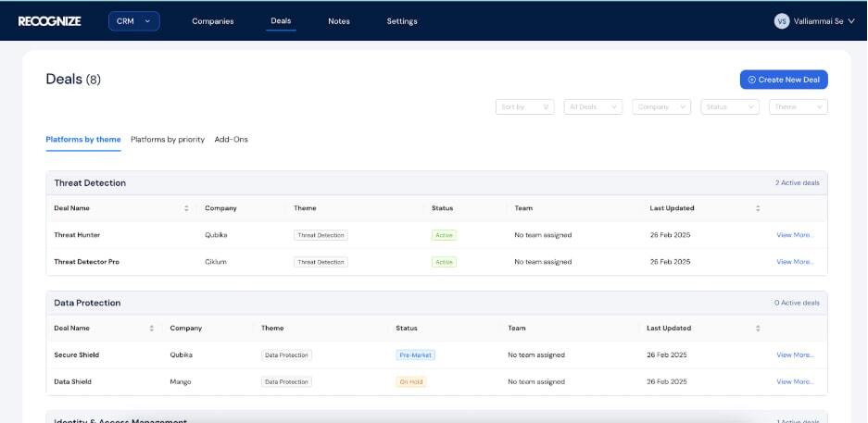This screenshot has height=423, width=868.
Task: Open the CRM module switcher dropdown
Action: point(133,20)
